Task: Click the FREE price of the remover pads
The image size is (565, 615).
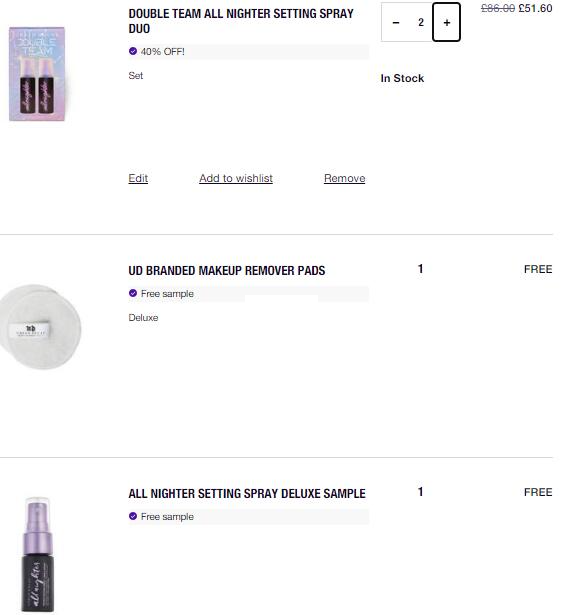Action: 538,269
